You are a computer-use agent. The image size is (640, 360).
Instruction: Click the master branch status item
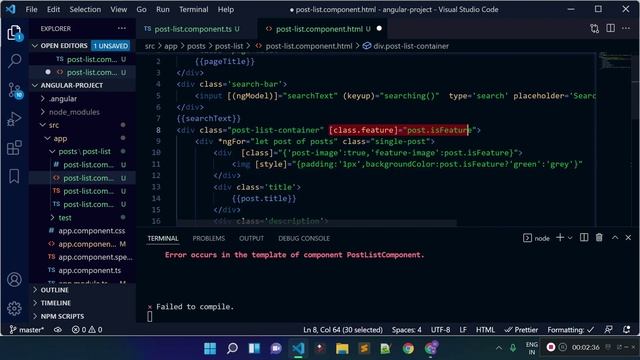click(x=26, y=330)
